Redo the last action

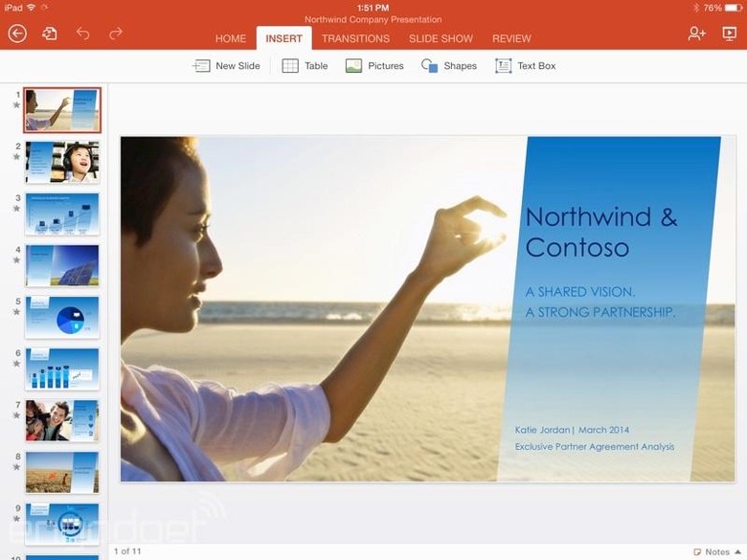pos(116,34)
